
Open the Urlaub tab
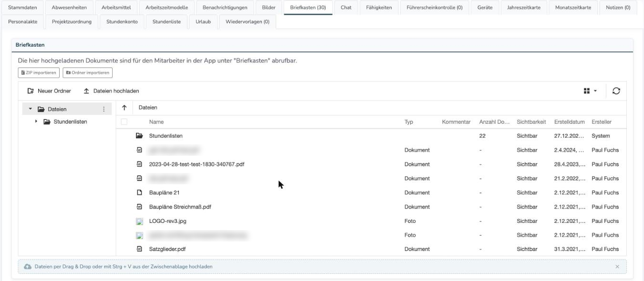click(203, 21)
